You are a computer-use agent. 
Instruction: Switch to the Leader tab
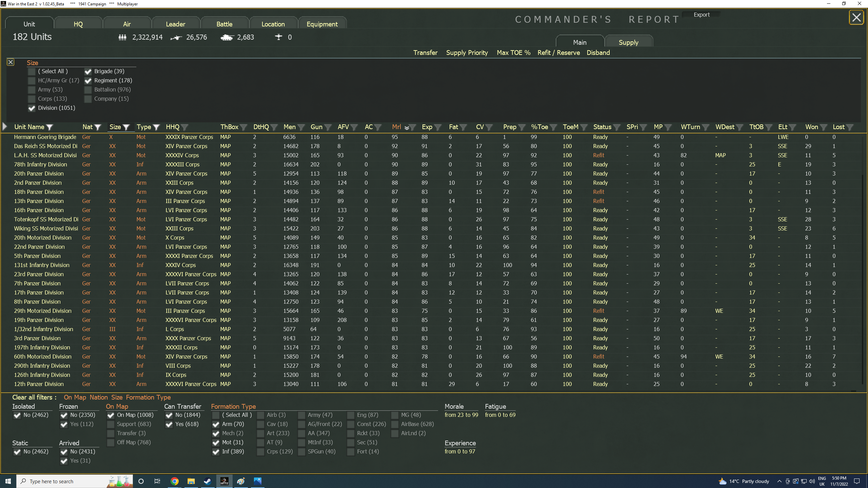175,24
